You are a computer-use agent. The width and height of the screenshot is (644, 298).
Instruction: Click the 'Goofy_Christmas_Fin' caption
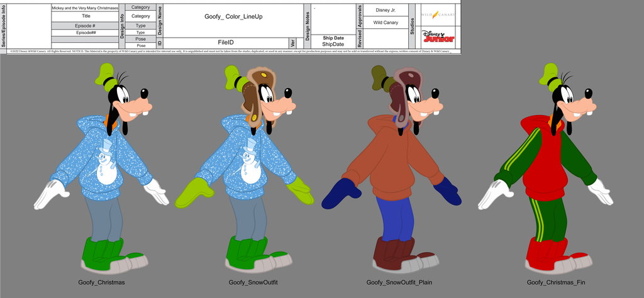[x=556, y=282]
